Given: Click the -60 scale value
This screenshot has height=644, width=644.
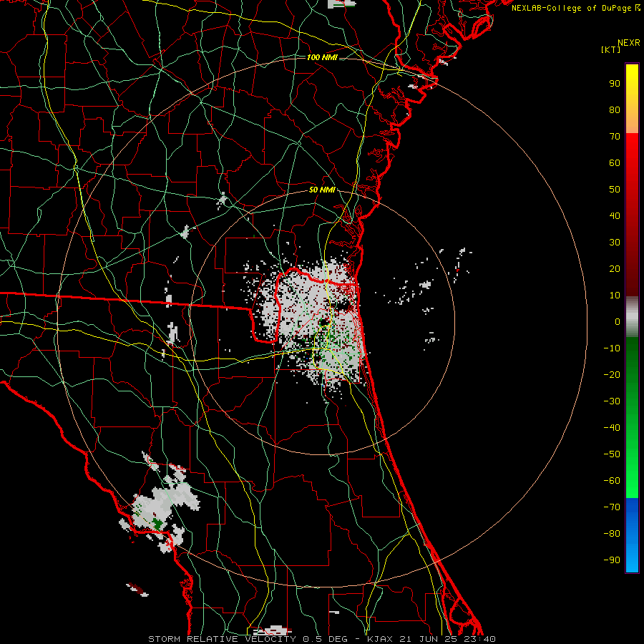Looking at the screenshot, I should [x=612, y=481].
